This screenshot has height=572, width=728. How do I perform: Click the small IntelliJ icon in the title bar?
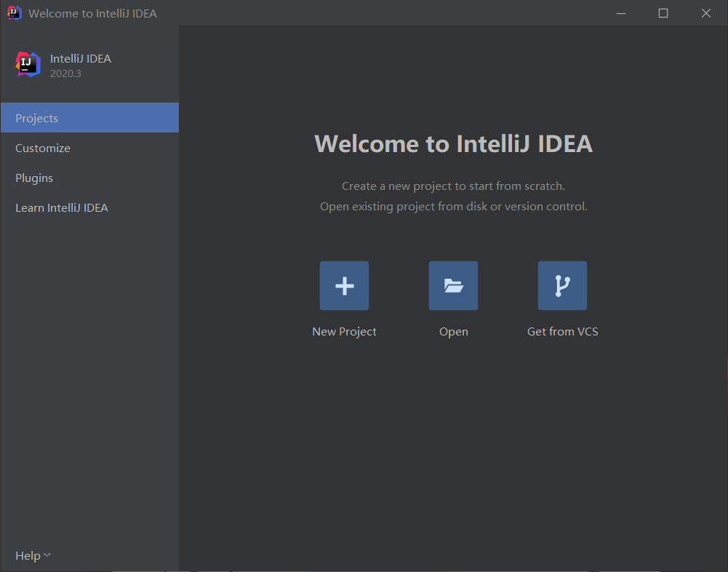pyautogui.click(x=14, y=13)
